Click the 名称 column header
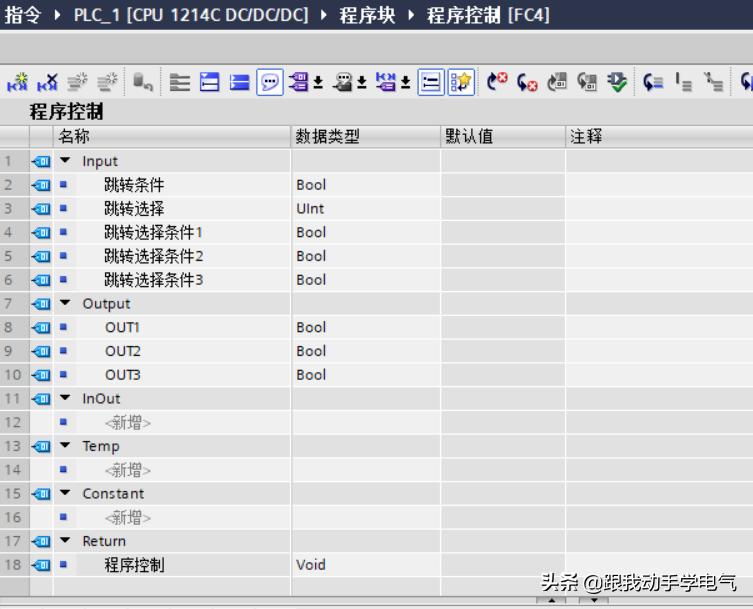The image size is (753, 609). [x=172, y=136]
